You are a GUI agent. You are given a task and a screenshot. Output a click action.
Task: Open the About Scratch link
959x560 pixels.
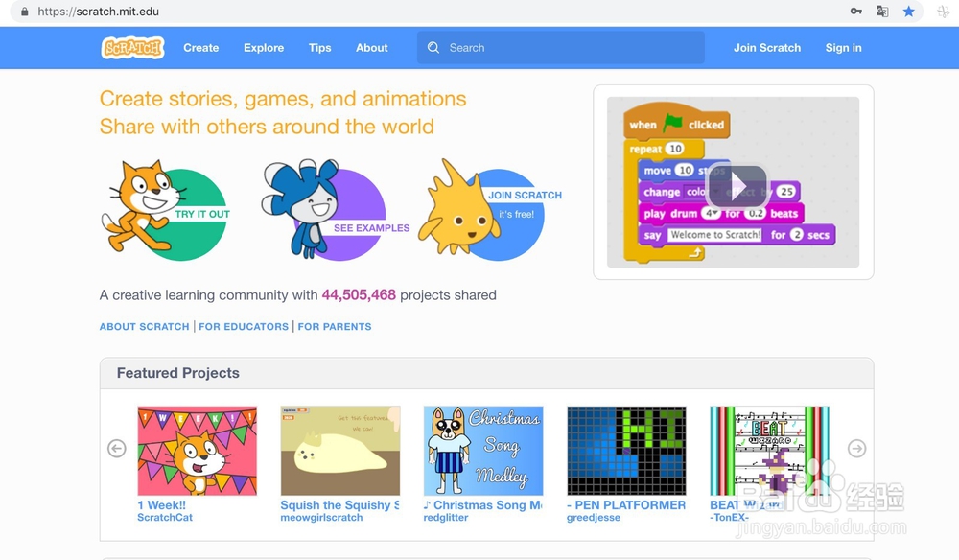[145, 326]
